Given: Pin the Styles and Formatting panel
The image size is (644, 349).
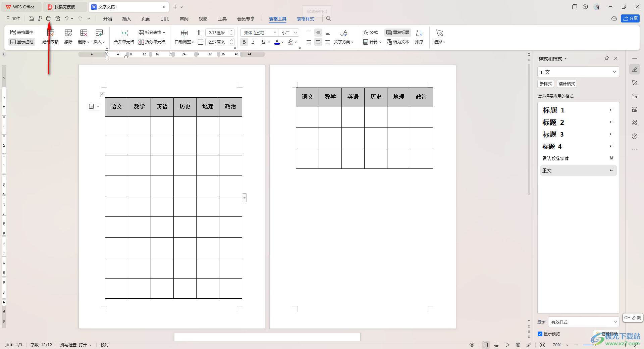Looking at the screenshot, I should tap(606, 58).
